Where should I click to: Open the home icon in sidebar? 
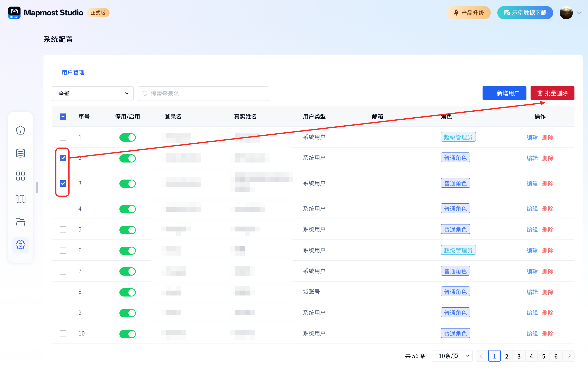coord(21,130)
